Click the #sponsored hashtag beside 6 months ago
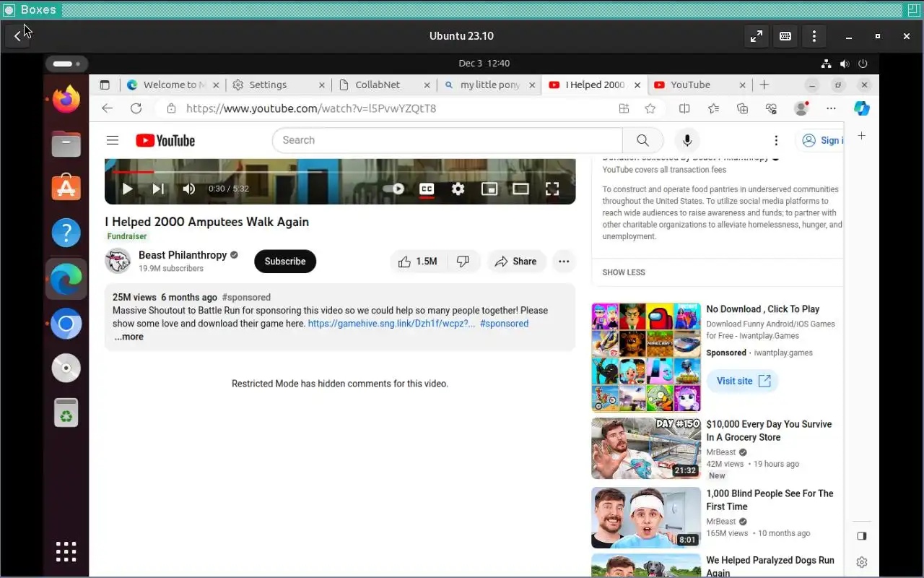924x578 pixels. [x=246, y=297]
